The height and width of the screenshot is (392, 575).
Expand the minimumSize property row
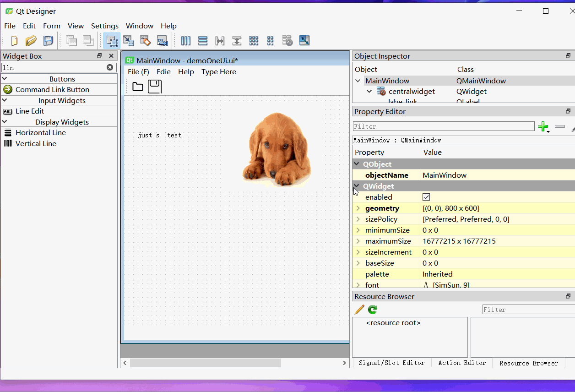[x=358, y=230]
